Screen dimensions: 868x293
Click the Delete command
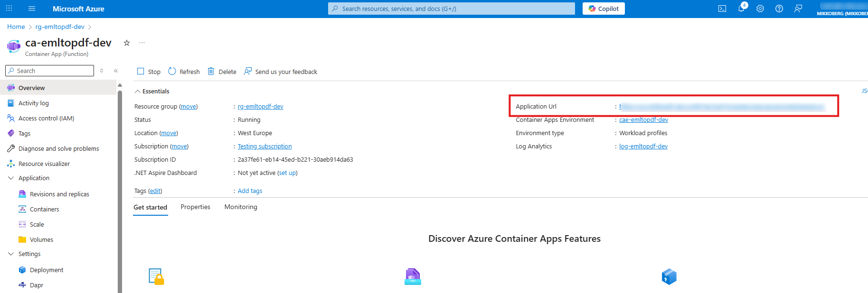tap(222, 72)
